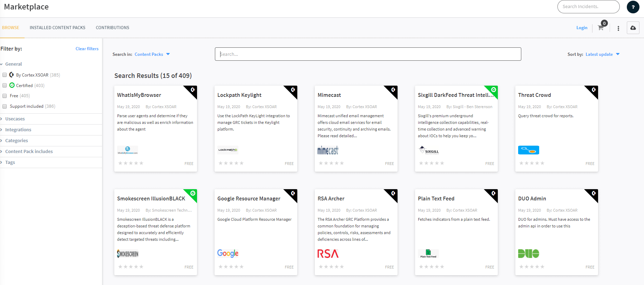Click the Smokescreen logo
This screenshot has width=644, height=285.
[x=128, y=254]
